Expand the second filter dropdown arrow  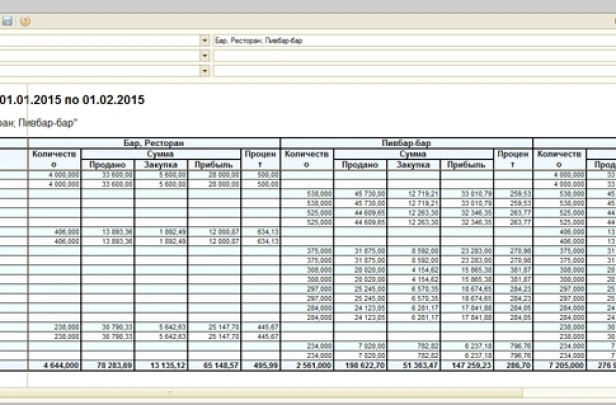[x=205, y=56]
